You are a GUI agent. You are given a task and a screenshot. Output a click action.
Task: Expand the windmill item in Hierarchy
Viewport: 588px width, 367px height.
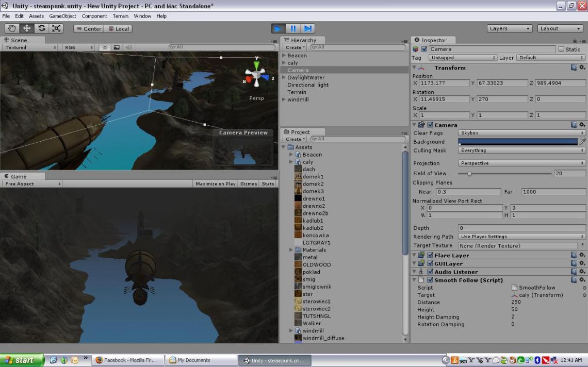[284, 99]
